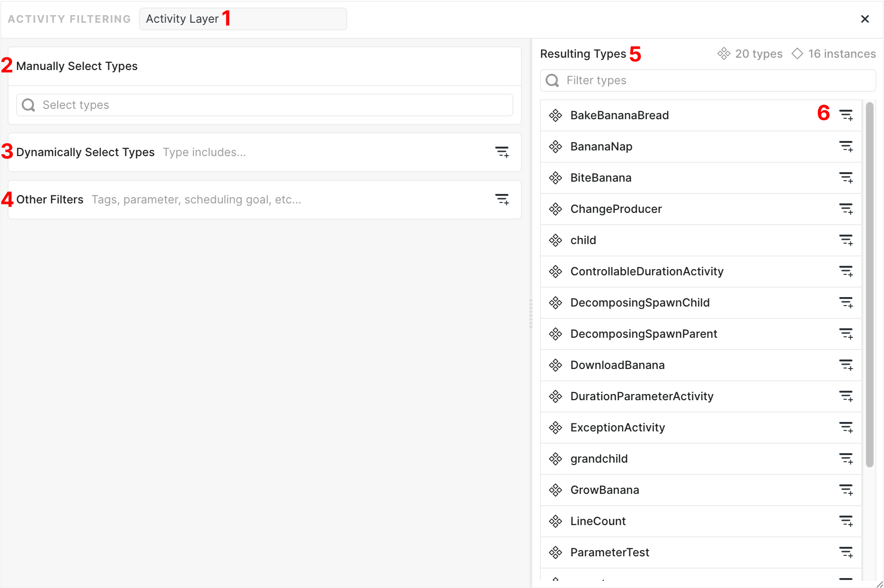This screenshot has width=884, height=588.
Task: Select the grandchild activity type
Action: (x=599, y=458)
